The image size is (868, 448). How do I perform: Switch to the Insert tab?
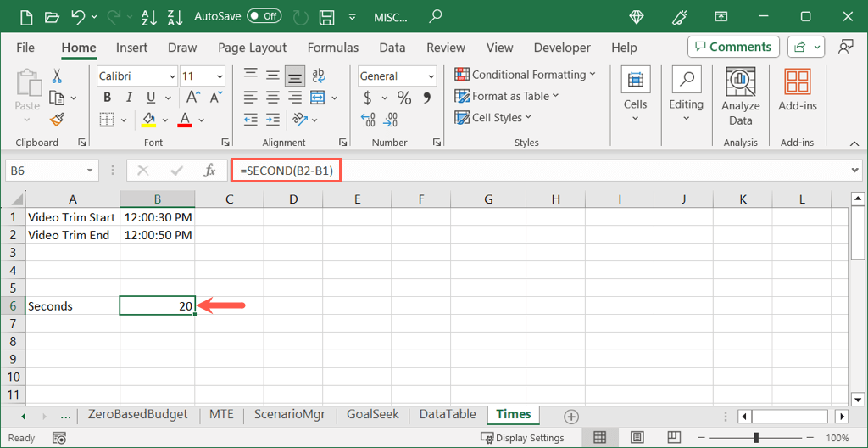(x=131, y=48)
